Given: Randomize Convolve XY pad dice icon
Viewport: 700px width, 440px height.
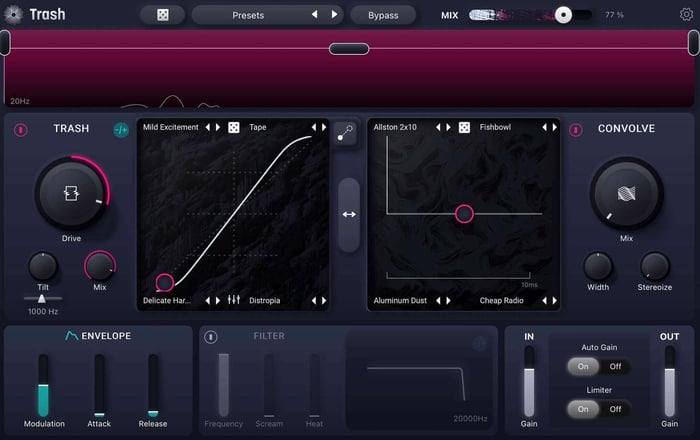Looking at the screenshot, I should [x=464, y=128].
